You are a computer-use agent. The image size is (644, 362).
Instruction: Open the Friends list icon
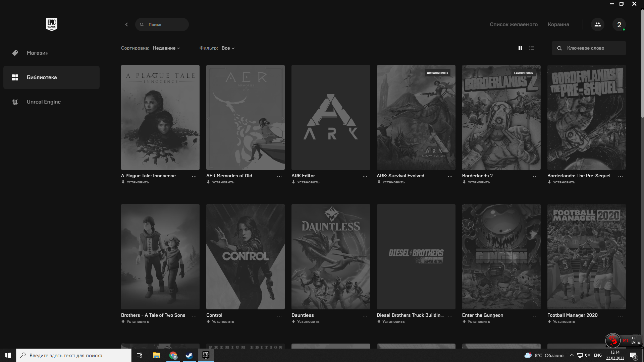coord(598,24)
